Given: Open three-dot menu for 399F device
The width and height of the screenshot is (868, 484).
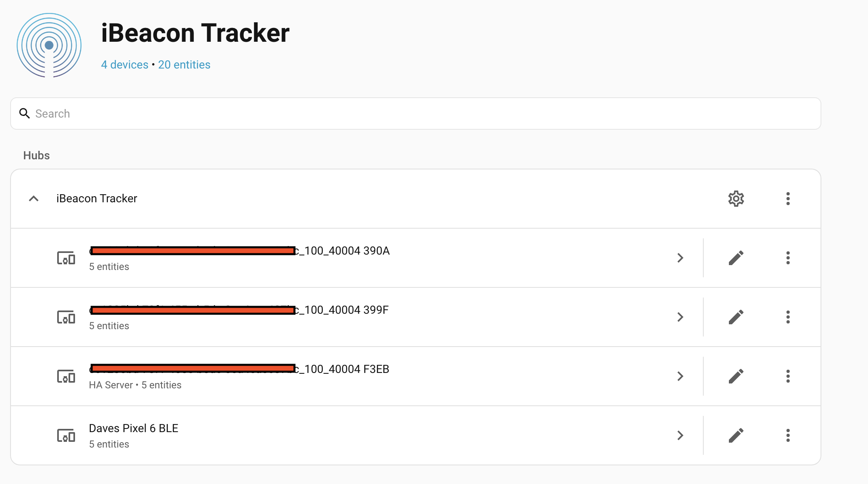Looking at the screenshot, I should point(788,317).
